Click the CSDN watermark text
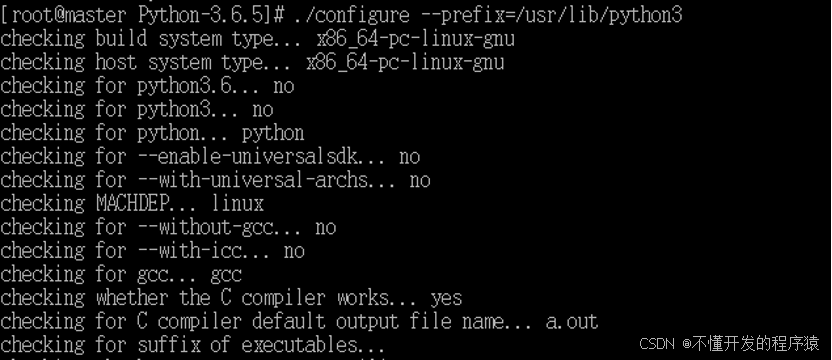Viewport: 832px width, 360px height. (657, 344)
